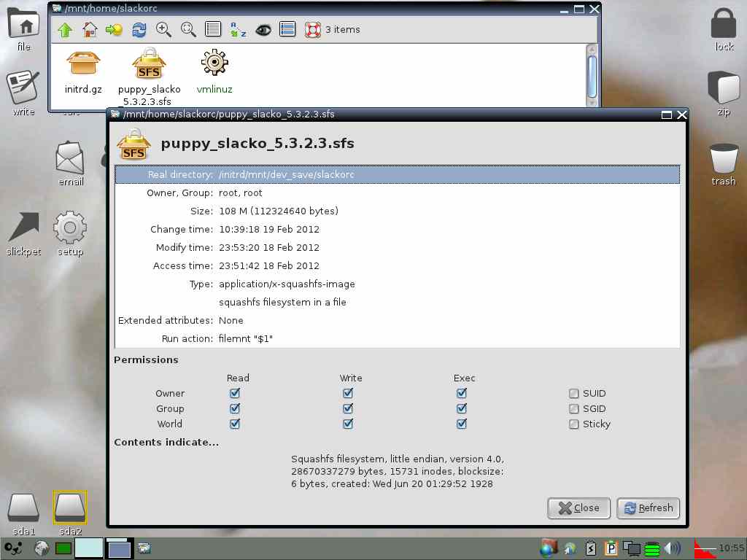Switch to the first virtual desktop in pager
This screenshot has height=560, width=747.
coord(89,548)
